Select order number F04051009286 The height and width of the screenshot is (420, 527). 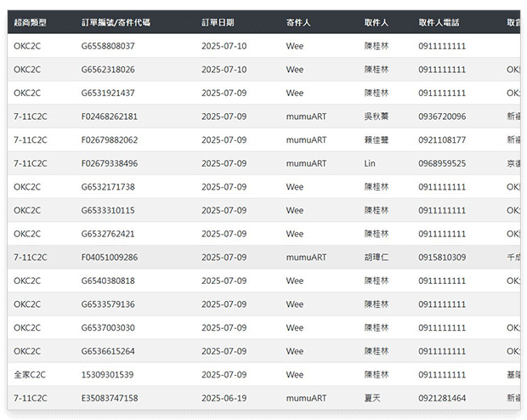pos(110,258)
